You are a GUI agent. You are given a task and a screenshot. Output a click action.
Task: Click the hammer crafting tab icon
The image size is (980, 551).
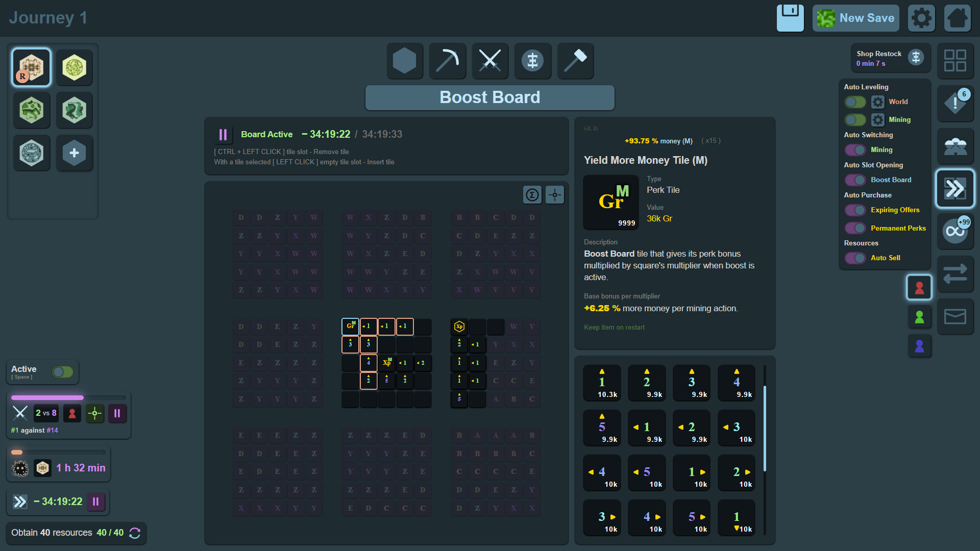tap(575, 61)
